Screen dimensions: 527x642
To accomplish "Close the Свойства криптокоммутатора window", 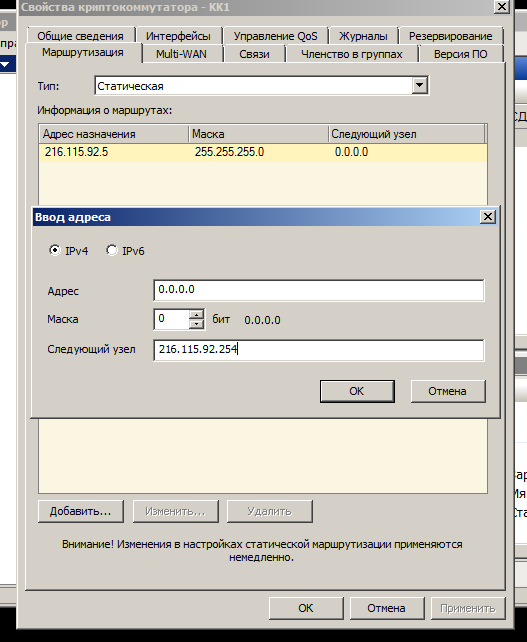I will 502,7.
